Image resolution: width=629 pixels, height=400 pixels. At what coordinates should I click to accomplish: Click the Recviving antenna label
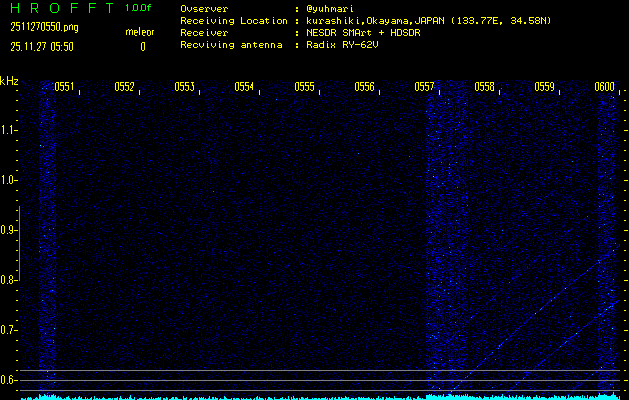(231, 45)
